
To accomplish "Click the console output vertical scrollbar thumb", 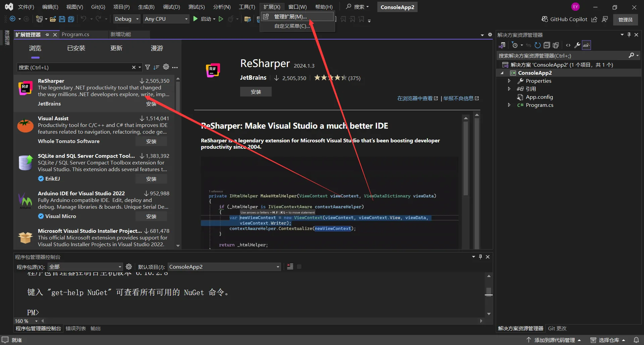I will [x=489, y=291].
